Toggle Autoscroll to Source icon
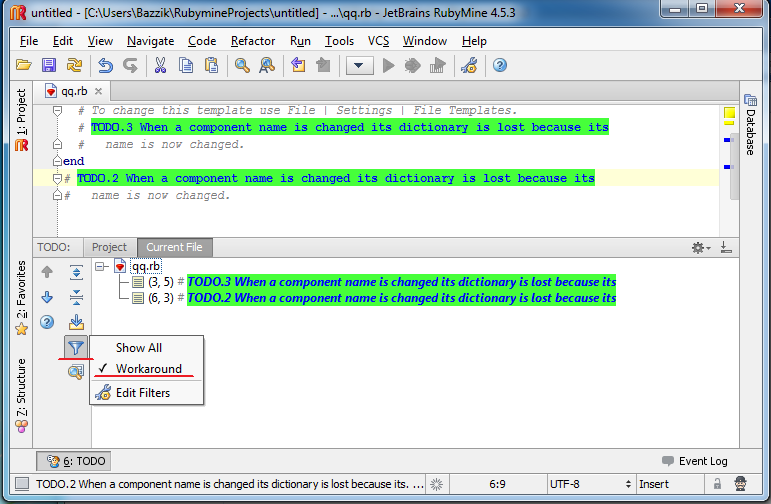 click(x=76, y=323)
